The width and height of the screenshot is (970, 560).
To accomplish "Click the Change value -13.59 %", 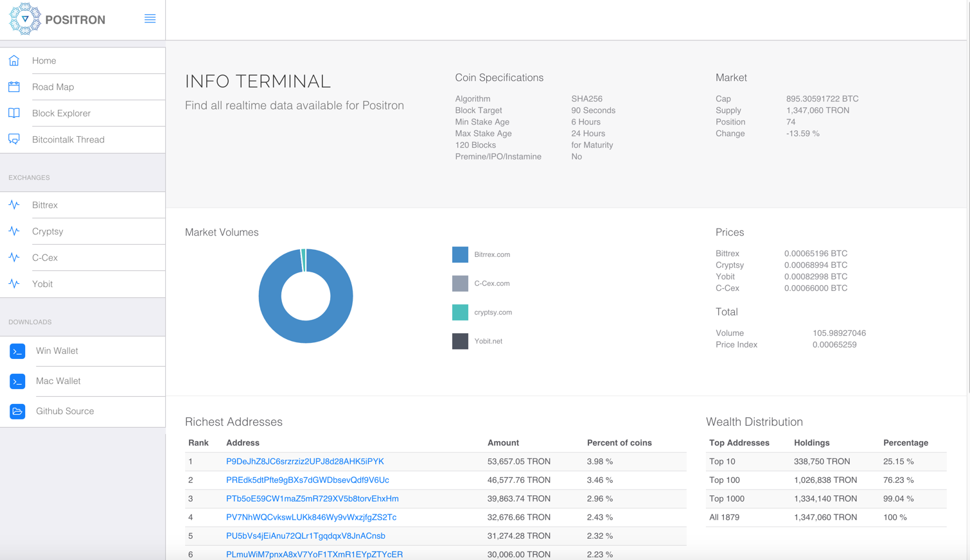I will click(803, 134).
